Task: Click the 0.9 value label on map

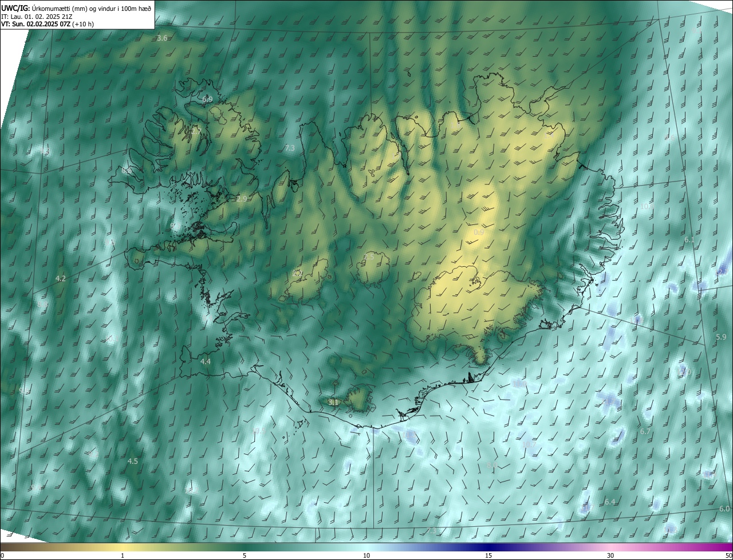Action: [479, 232]
